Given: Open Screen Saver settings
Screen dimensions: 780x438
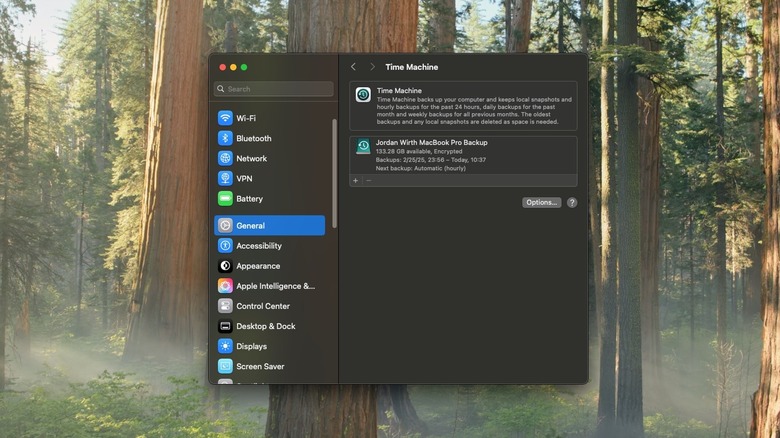Looking at the screenshot, I should (x=259, y=366).
